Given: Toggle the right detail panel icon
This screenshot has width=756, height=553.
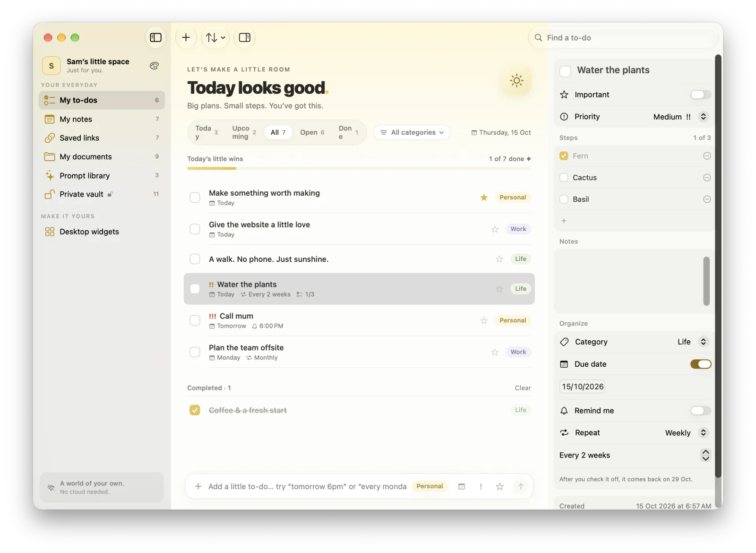Looking at the screenshot, I should pyautogui.click(x=245, y=37).
